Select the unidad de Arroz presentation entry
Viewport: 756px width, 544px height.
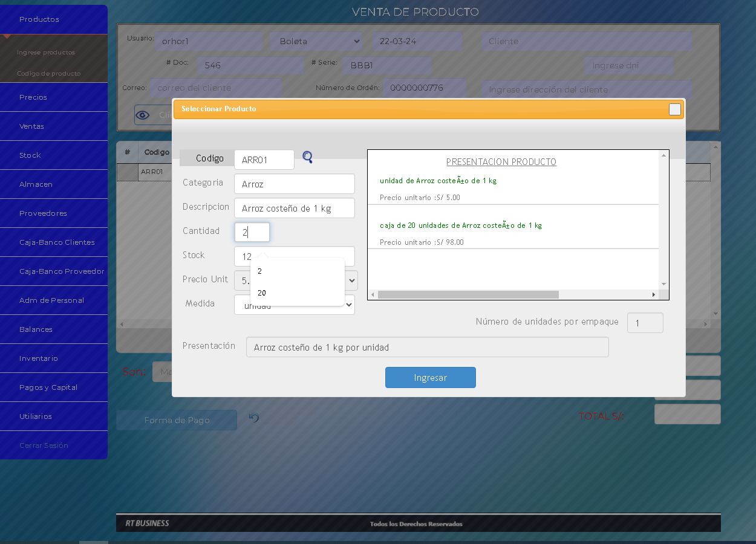438,181
